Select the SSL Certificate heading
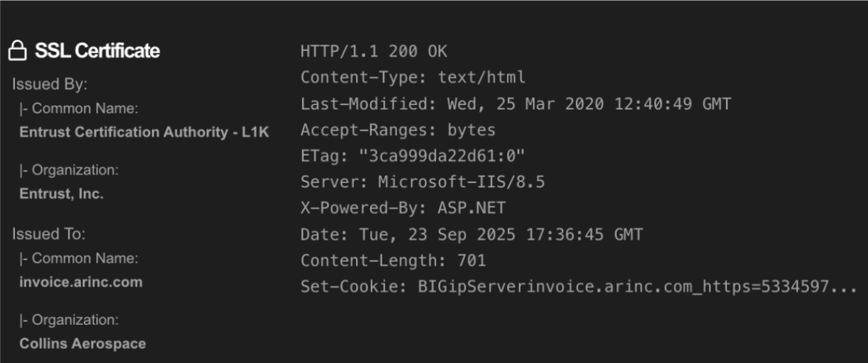 coord(97,51)
